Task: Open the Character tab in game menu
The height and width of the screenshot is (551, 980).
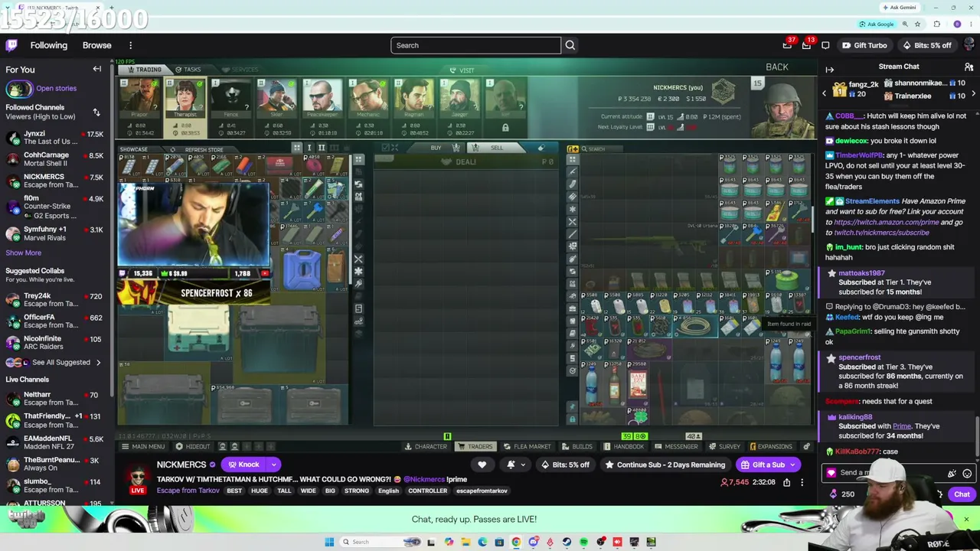Action: coord(426,446)
